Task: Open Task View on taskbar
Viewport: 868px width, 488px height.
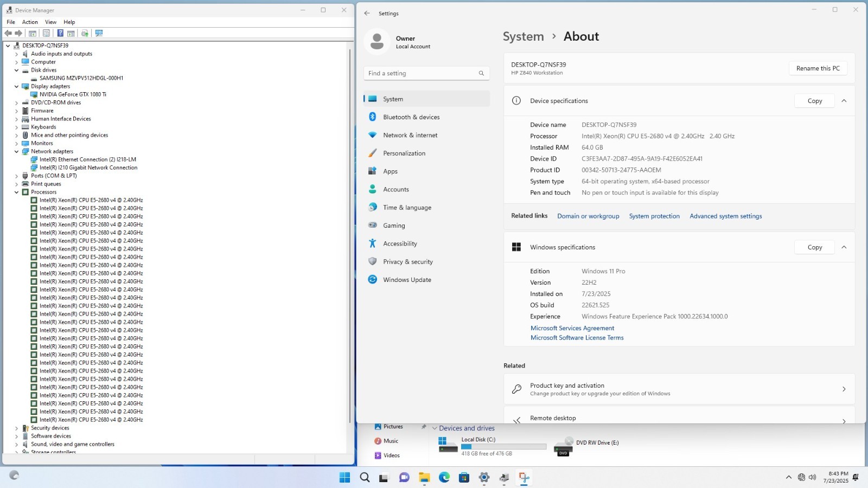Action: click(x=384, y=477)
